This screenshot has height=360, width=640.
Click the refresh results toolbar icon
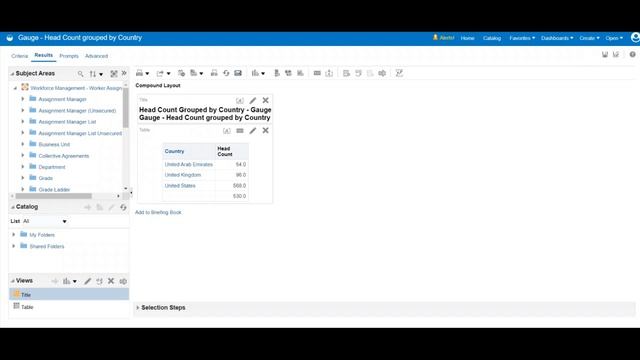[x=226, y=73]
